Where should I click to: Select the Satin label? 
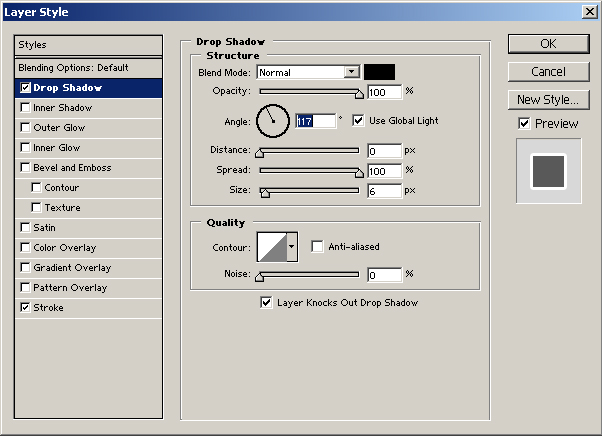coord(45,228)
